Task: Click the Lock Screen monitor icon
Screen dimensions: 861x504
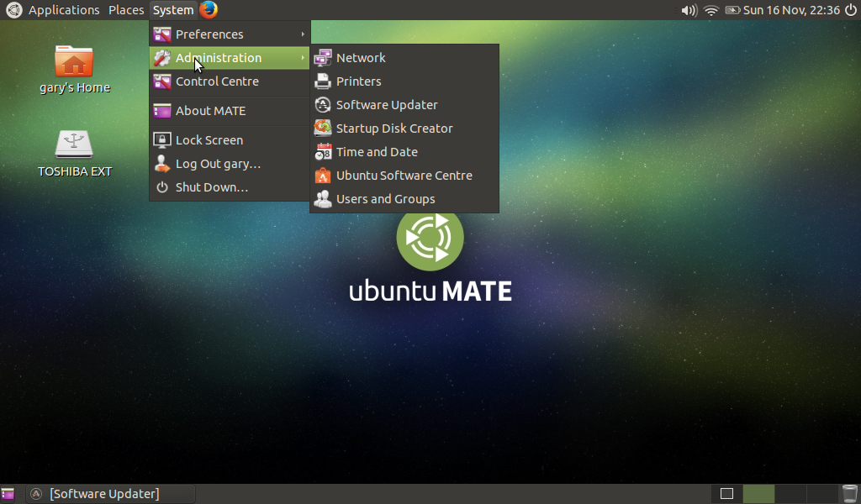Action: pyautogui.click(x=162, y=139)
